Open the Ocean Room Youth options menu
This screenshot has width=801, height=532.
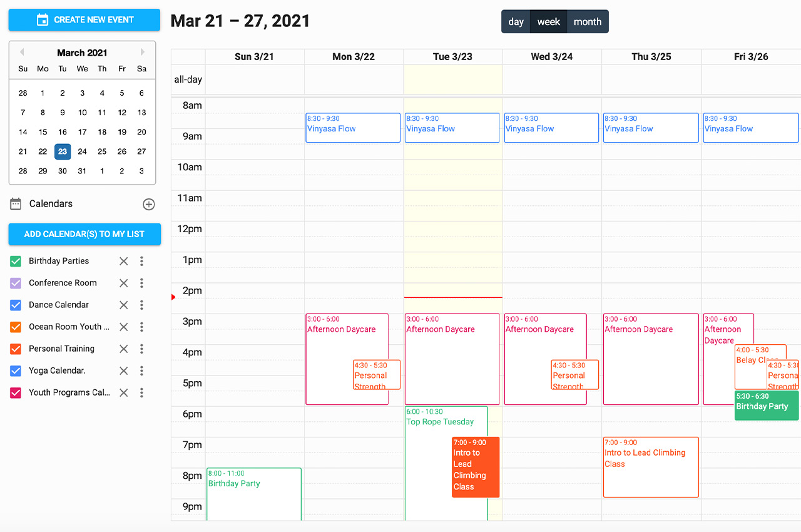click(141, 327)
